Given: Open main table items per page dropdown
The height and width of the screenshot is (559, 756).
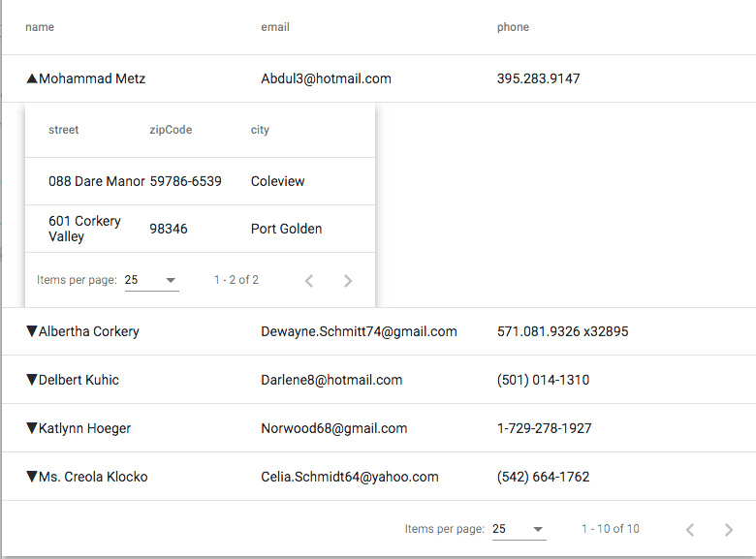Looking at the screenshot, I should pyautogui.click(x=519, y=530).
